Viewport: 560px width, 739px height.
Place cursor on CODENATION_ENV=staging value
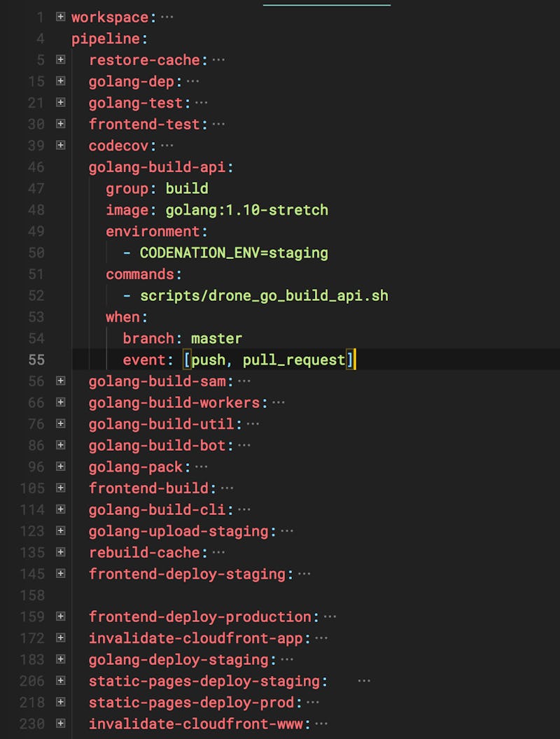pyautogui.click(x=234, y=253)
